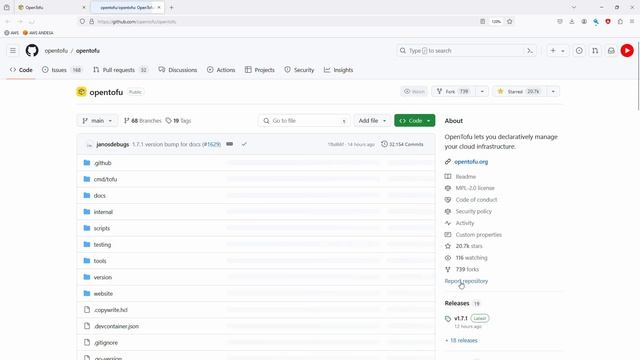Open the cmd/tofu folder

coord(105,179)
